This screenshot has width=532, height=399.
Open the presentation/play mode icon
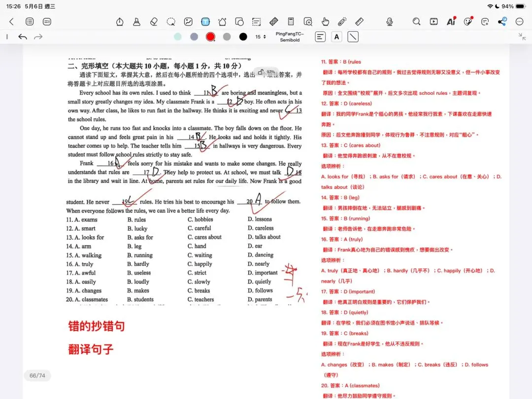(433, 22)
